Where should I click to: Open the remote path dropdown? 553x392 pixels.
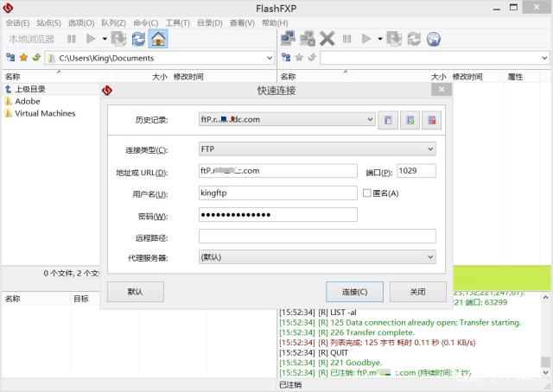coord(544,58)
